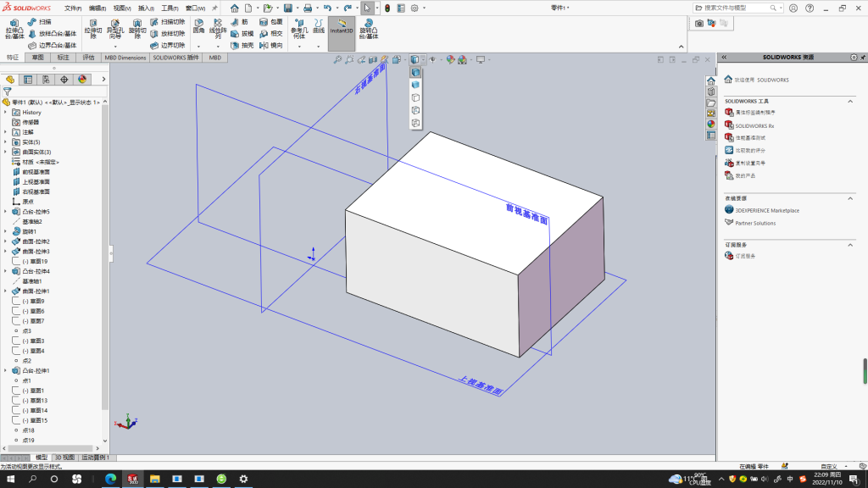Save the part with the floppy disk icon
Viewport: 868px width, 488px height.
pos(288,8)
